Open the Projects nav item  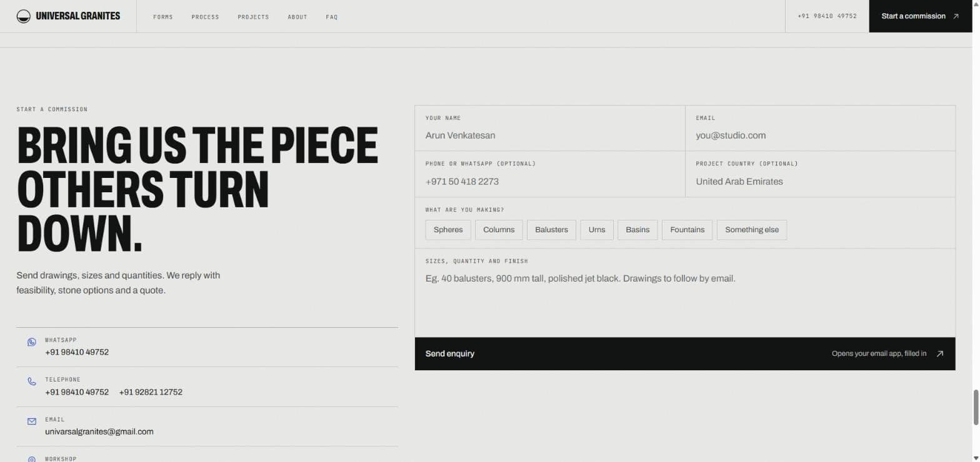click(253, 17)
